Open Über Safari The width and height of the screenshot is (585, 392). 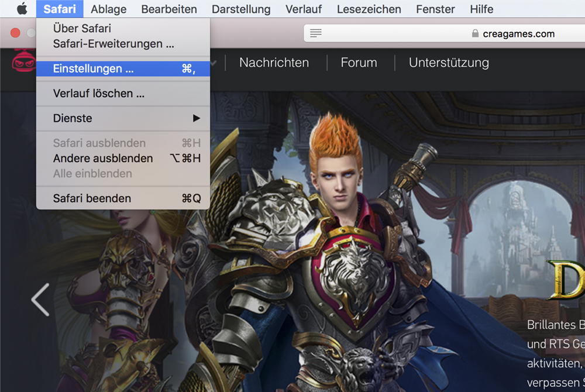82,28
